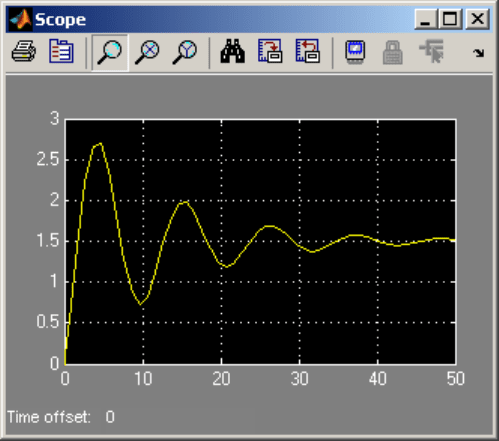Screen dimensions: 499x441
Task: Click the Print icon in the toolbar
Action: coord(23,52)
